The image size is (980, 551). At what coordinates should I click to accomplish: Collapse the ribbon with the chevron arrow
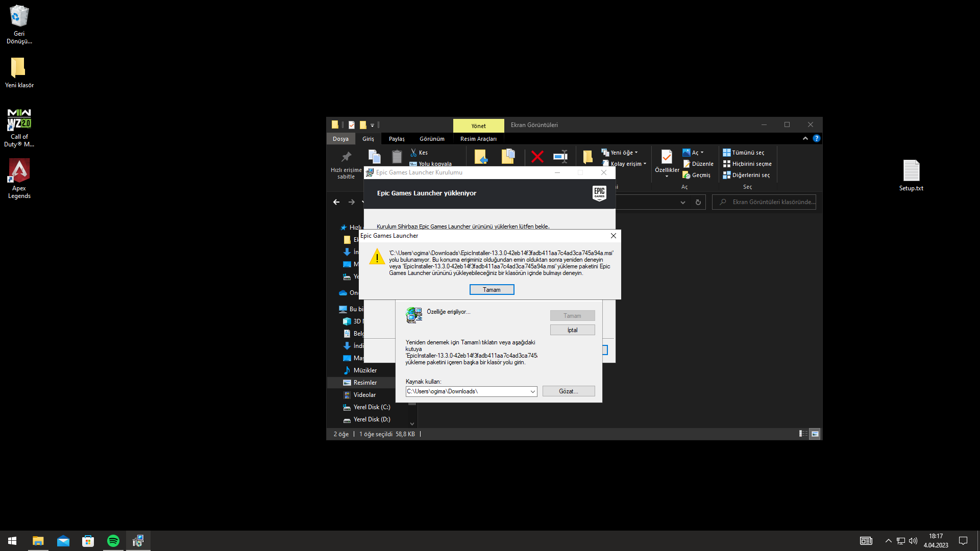(x=805, y=138)
